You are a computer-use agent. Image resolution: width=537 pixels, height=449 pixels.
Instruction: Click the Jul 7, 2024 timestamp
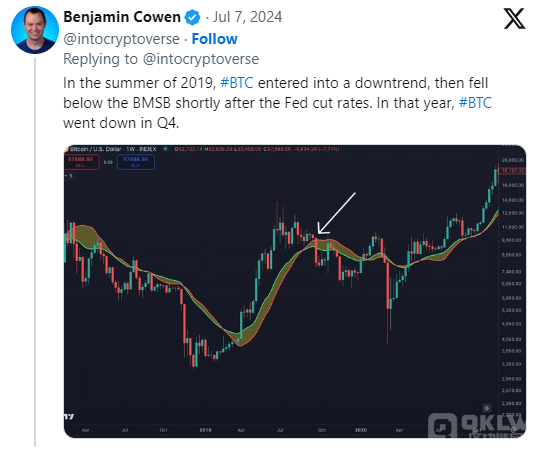coord(248,17)
